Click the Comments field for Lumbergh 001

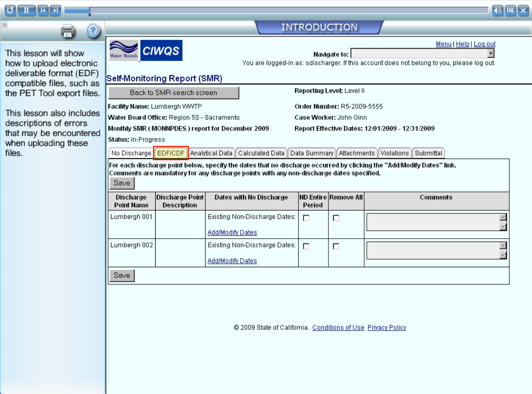pyautogui.click(x=437, y=222)
